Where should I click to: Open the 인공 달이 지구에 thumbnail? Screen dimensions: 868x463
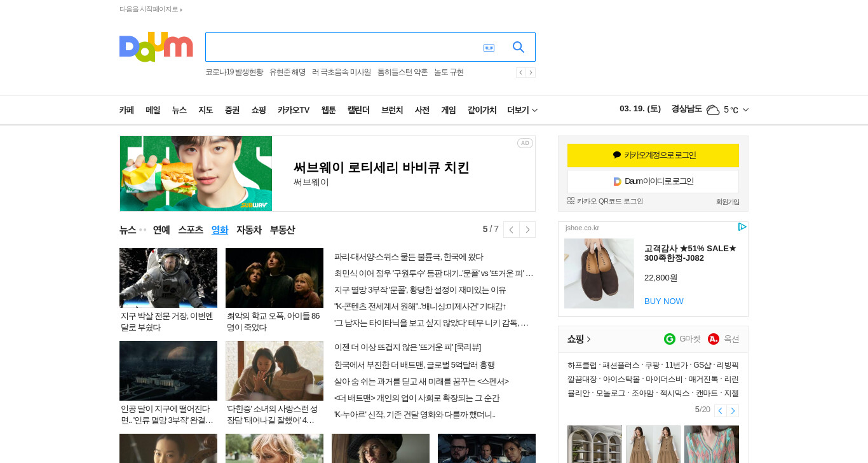click(168, 371)
